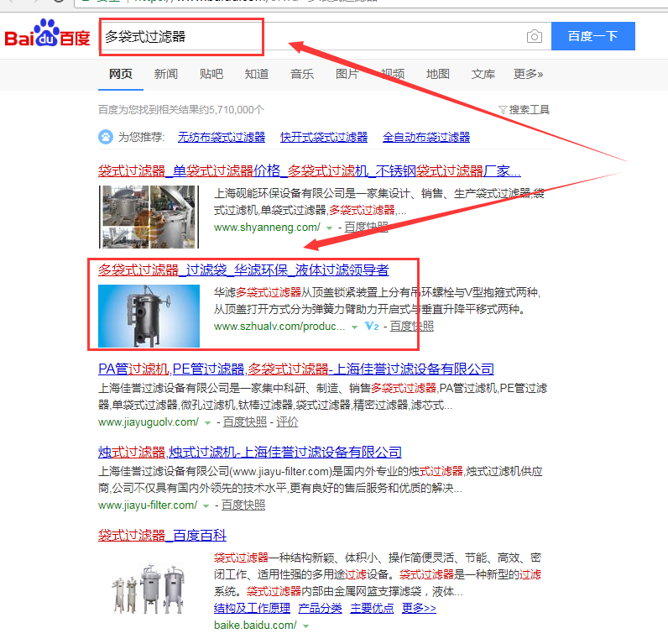
Task: Click the 华滤 multi-bag filter thumbnail
Action: point(149,316)
